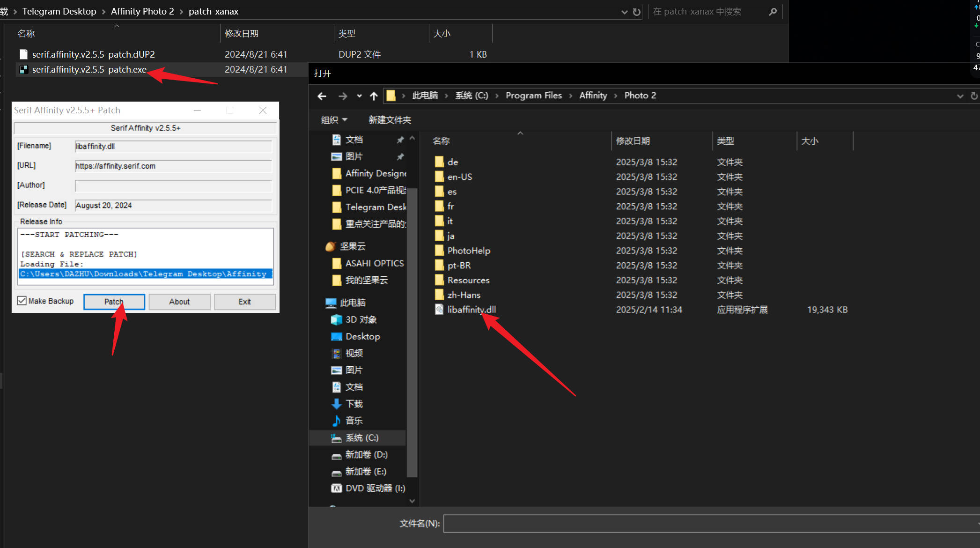Image resolution: width=980 pixels, height=548 pixels.
Task: Click the Patch button
Action: 113,301
